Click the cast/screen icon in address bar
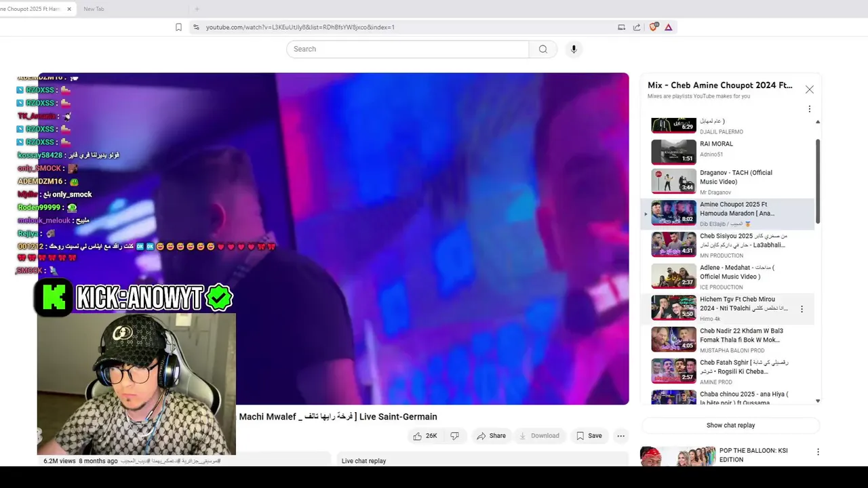 point(621,27)
